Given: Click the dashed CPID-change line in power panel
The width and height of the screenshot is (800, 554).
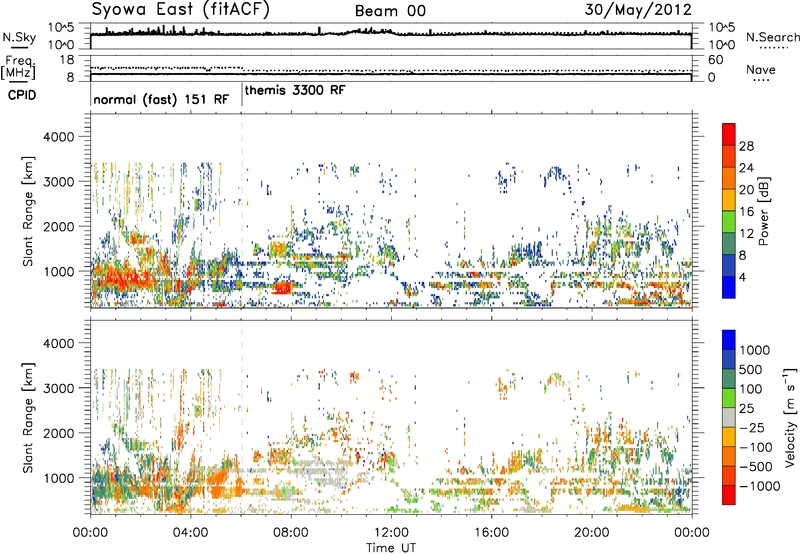Looking at the screenshot, I should tap(242, 210).
